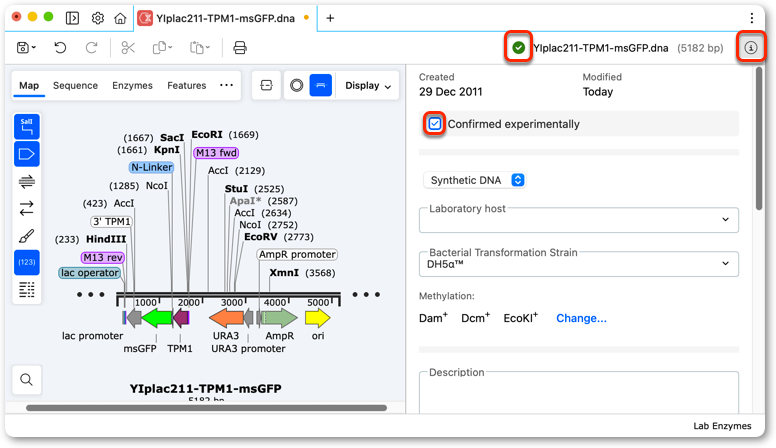Open a new tab with plus
Viewport: 776px width, 448px height.
coord(330,18)
